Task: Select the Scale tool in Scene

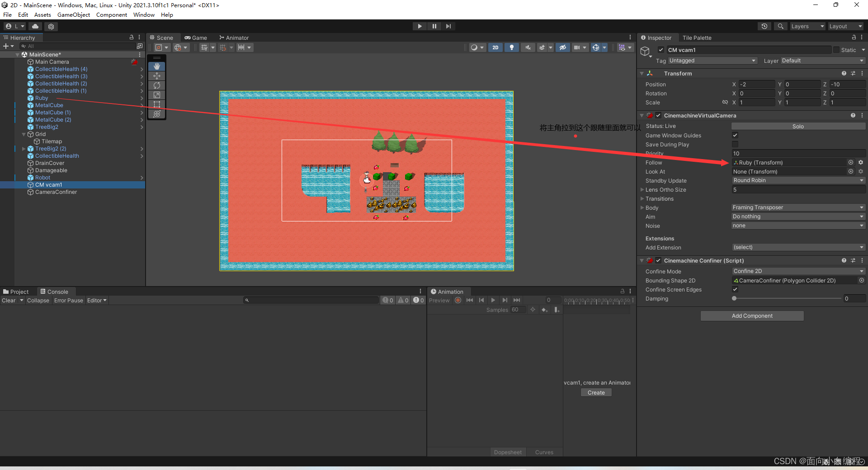Action: pos(157,95)
